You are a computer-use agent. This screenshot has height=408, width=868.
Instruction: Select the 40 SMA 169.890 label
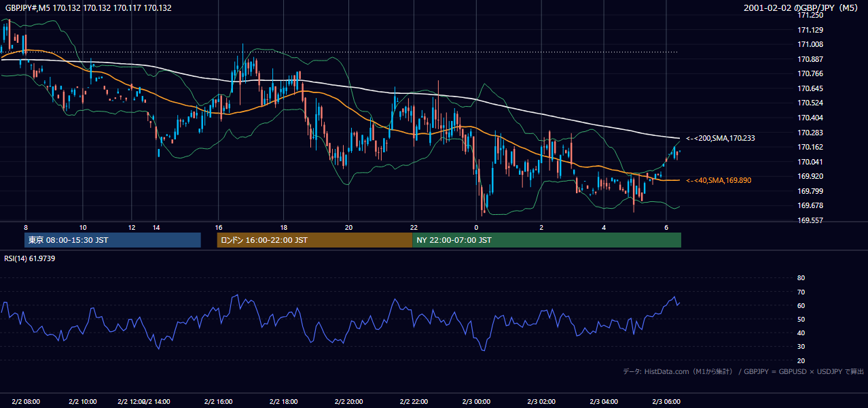click(720, 180)
